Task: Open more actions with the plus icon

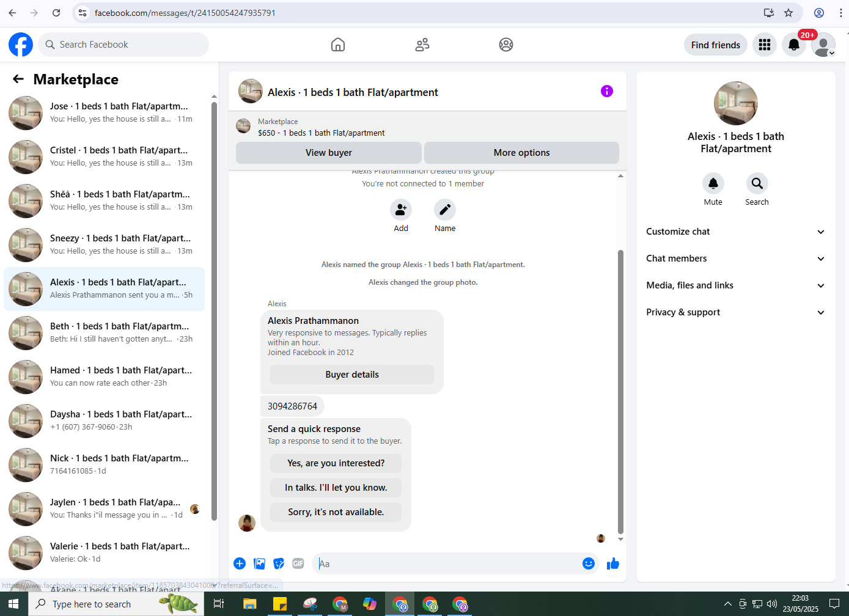Action: click(240, 563)
